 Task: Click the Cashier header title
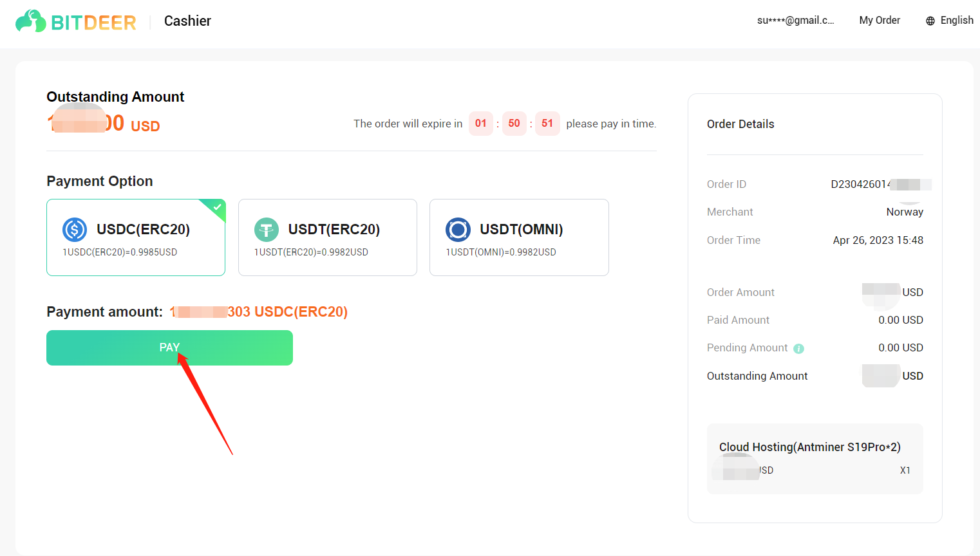187,21
